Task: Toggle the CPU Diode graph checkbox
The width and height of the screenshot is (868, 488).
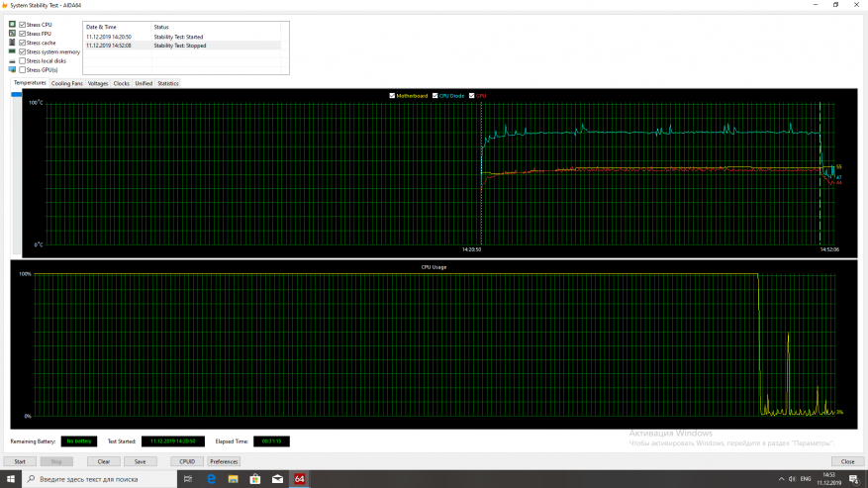Action: [x=435, y=96]
